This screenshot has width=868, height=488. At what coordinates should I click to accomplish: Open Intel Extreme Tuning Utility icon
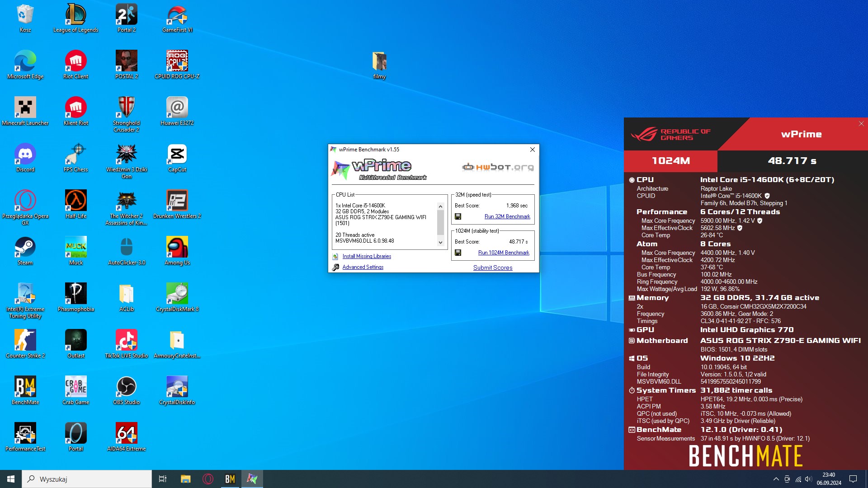pos(25,300)
